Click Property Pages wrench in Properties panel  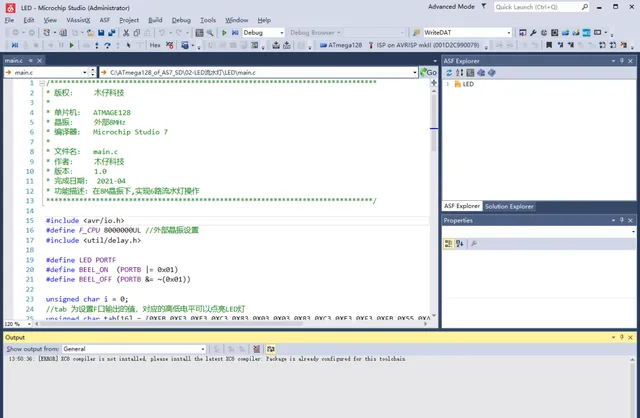(473, 244)
